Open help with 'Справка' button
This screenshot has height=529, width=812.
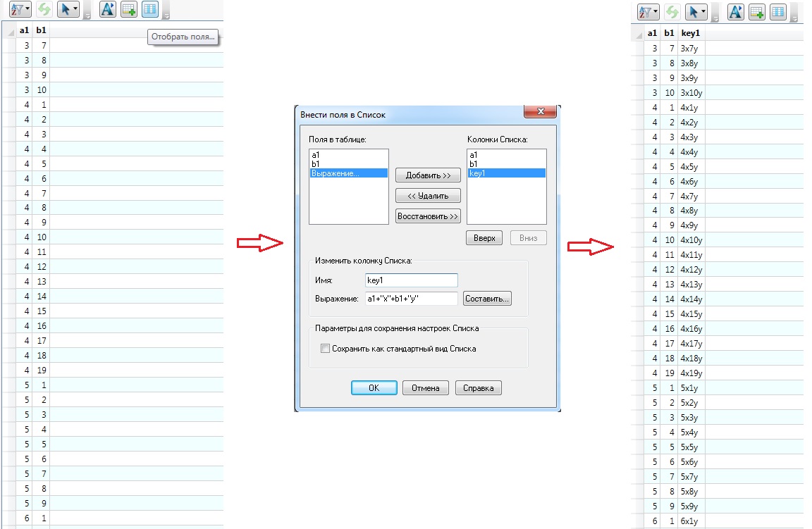479,387
